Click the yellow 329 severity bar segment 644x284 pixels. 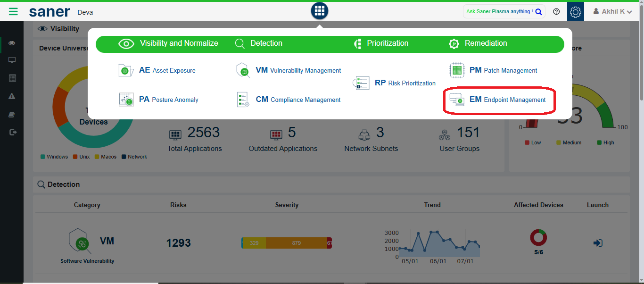[255, 243]
